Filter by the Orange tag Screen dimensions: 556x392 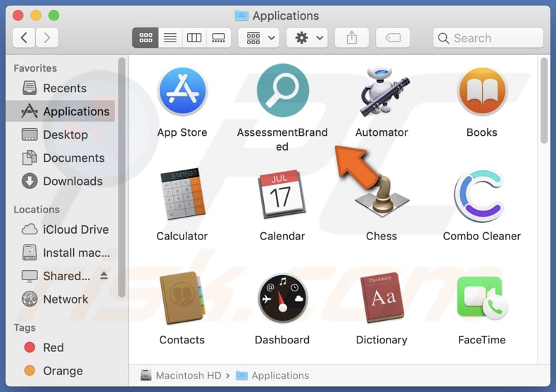61,371
